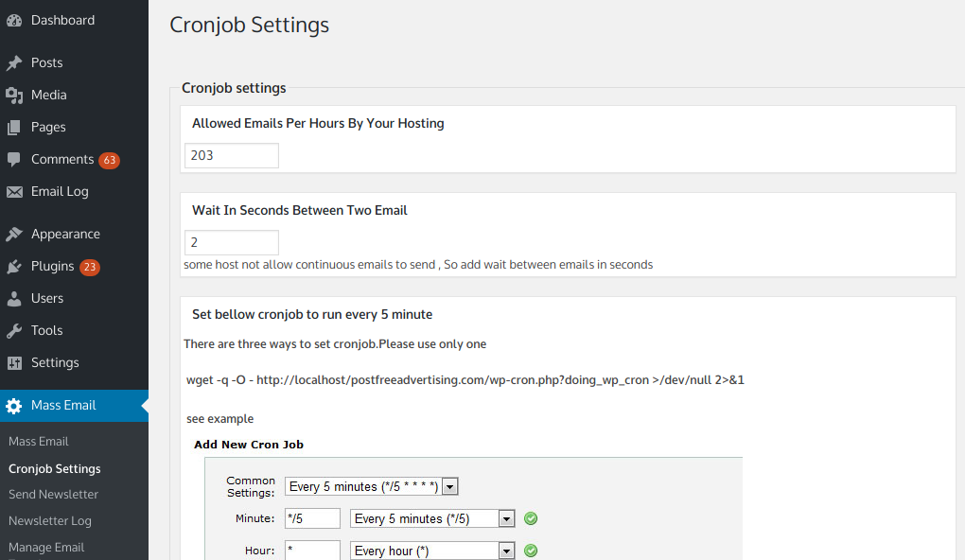Image resolution: width=965 pixels, height=560 pixels.
Task: Click the green check beside Hour
Action: coord(531,551)
